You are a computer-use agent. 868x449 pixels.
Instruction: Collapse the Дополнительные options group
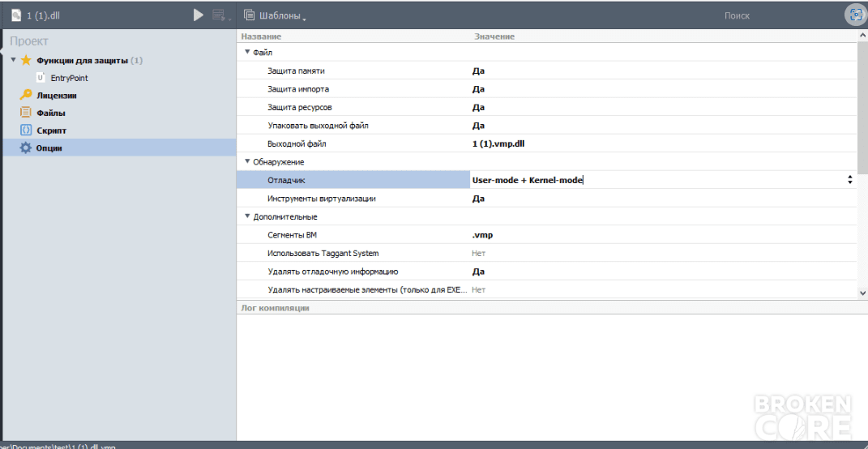pos(247,216)
